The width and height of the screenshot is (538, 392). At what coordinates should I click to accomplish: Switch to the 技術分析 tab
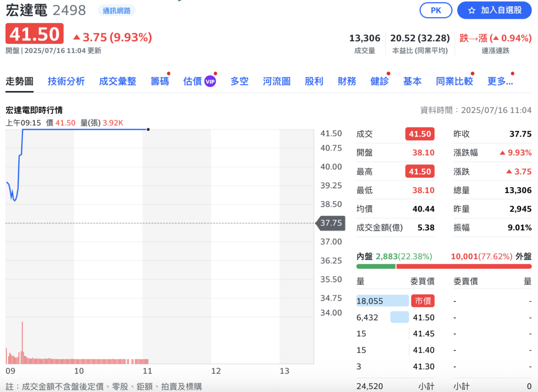66,81
